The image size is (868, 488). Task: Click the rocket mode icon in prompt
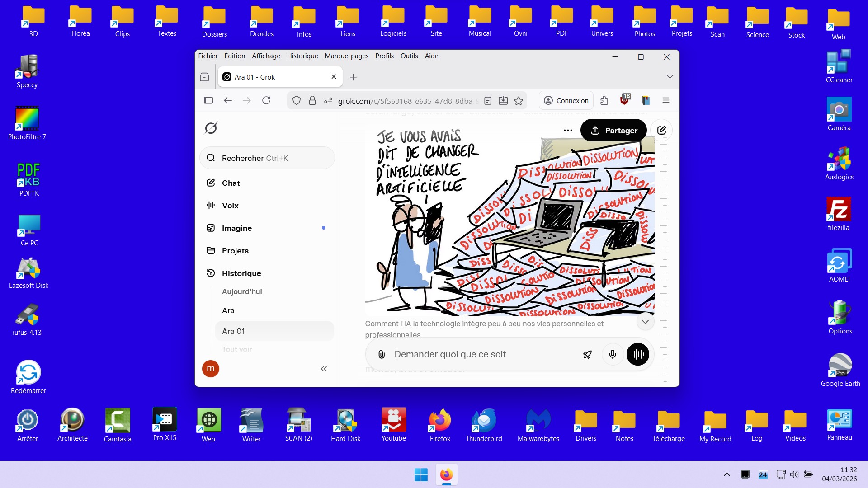(587, 355)
